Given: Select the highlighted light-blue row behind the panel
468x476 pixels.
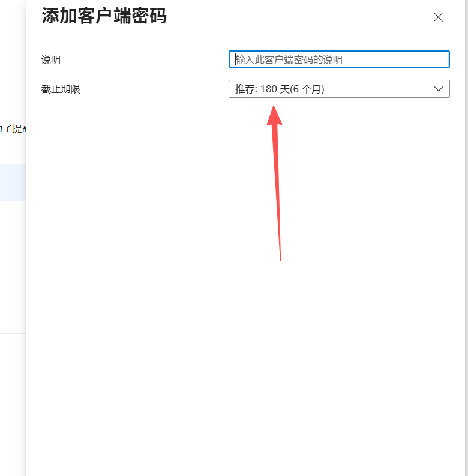Looking at the screenshot, I should (x=13, y=182).
